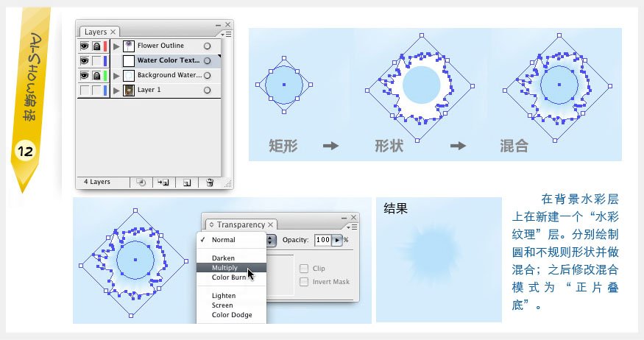Click target circle of Layer 1

click(207, 91)
